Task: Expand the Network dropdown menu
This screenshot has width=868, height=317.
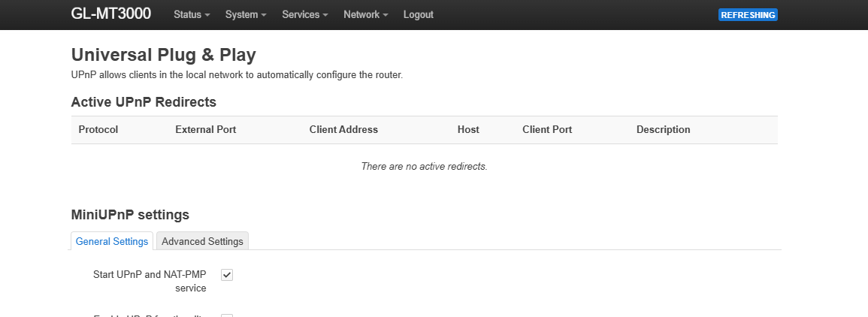Action: (x=366, y=15)
